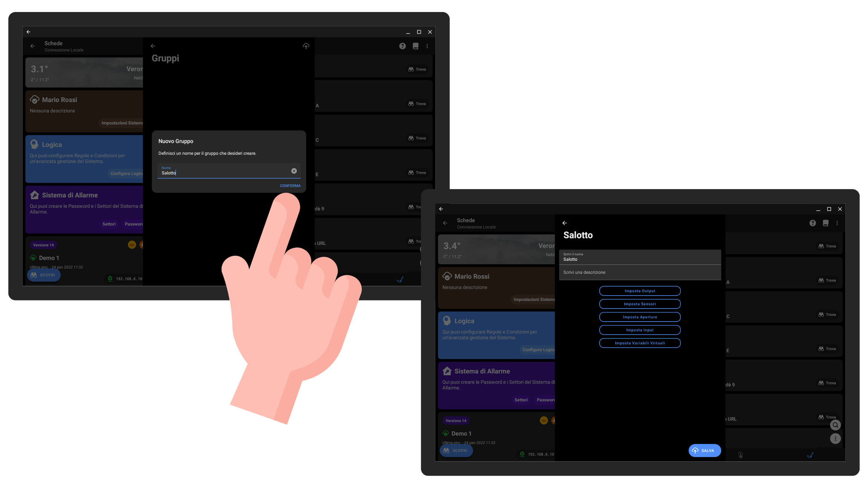Viewport: 868px width, 488px height.
Task: Click the Scrivi una descrizione field
Action: pyautogui.click(x=640, y=272)
